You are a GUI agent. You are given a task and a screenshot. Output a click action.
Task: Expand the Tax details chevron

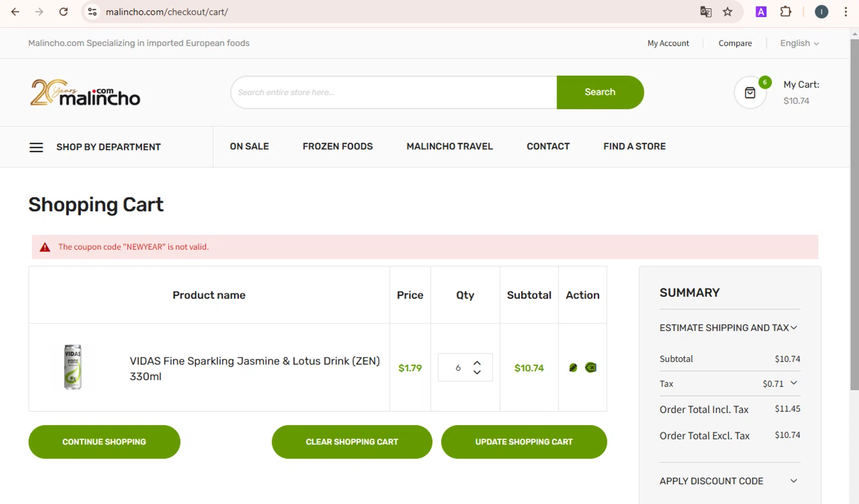[794, 383]
